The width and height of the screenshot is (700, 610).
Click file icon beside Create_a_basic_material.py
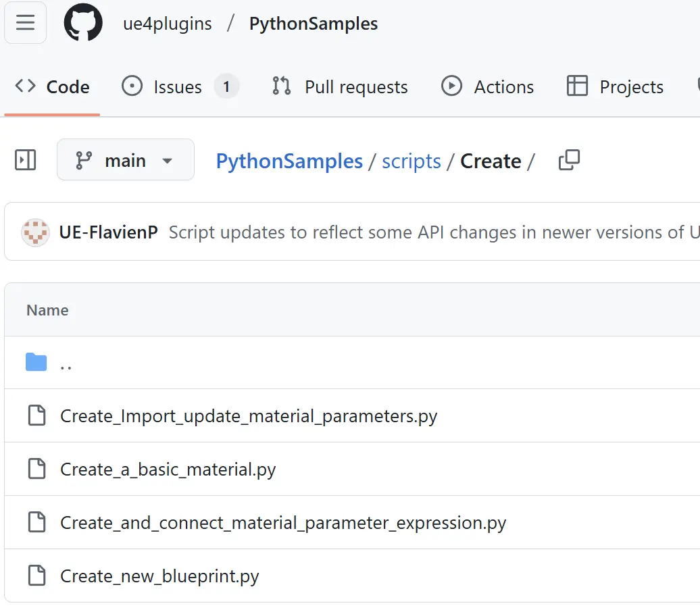pyautogui.click(x=36, y=469)
